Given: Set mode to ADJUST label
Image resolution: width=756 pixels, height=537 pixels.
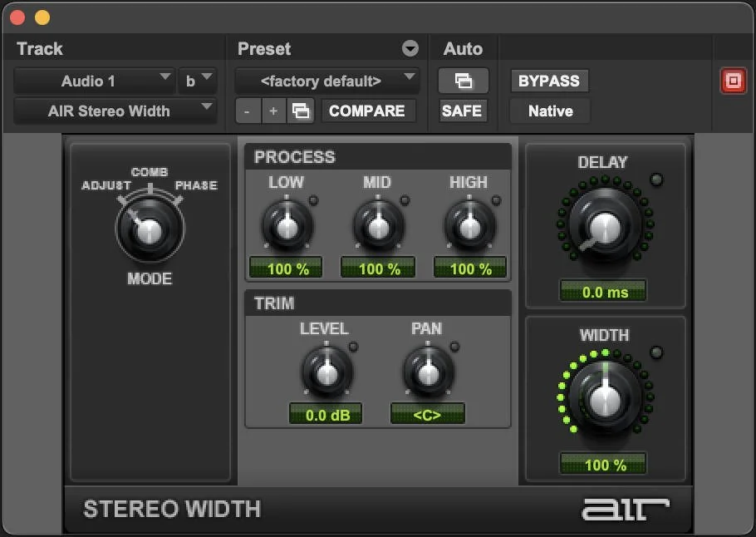Looking at the screenshot, I should 106,185.
